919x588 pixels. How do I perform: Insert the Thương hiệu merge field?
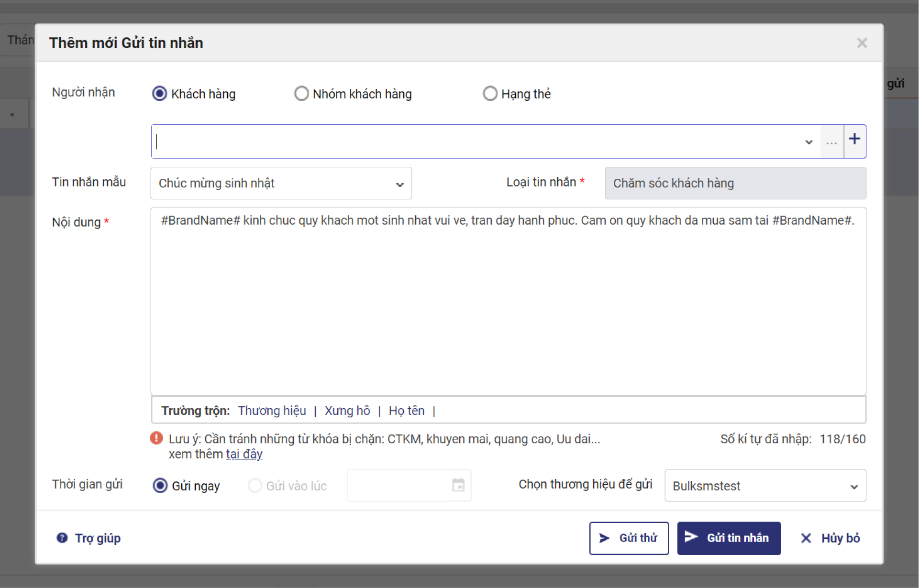(272, 411)
